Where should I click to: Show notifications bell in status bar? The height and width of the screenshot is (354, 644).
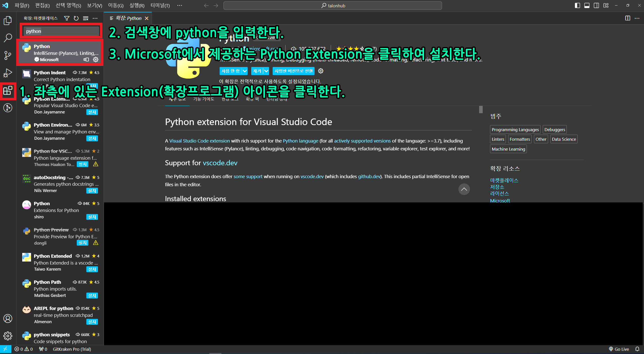pyautogui.click(x=637, y=349)
